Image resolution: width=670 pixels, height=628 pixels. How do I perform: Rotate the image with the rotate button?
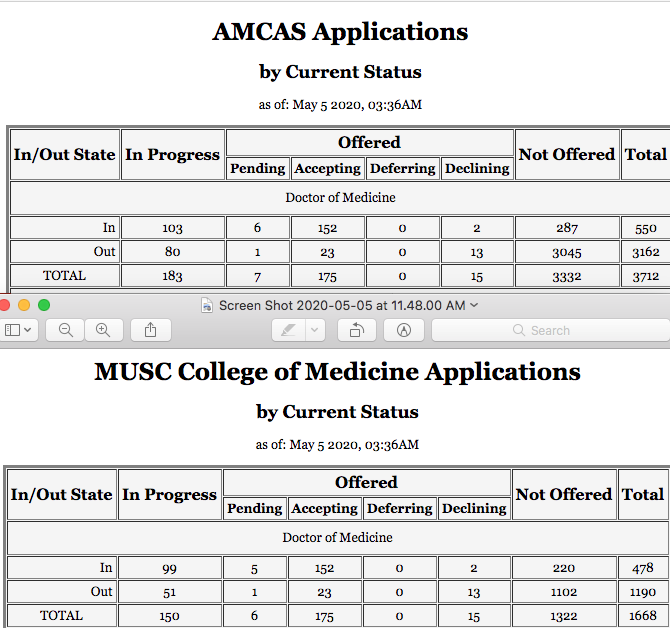pos(357,330)
